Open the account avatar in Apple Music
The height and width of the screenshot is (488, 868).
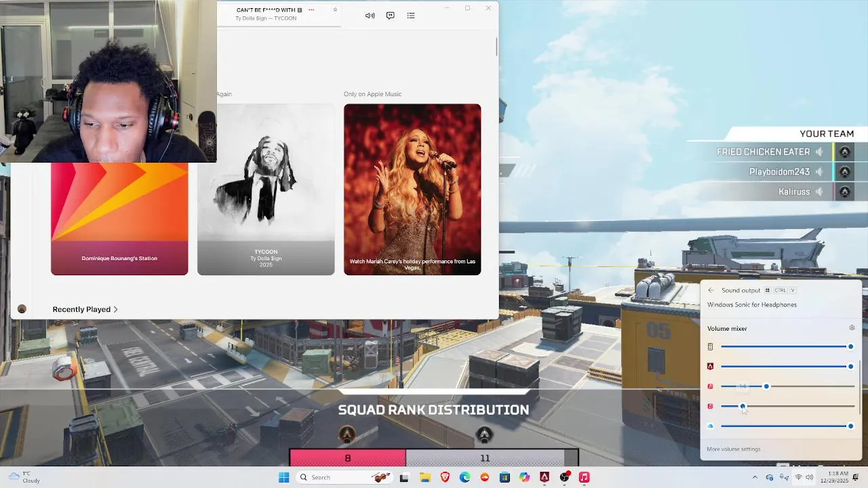(22, 309)
